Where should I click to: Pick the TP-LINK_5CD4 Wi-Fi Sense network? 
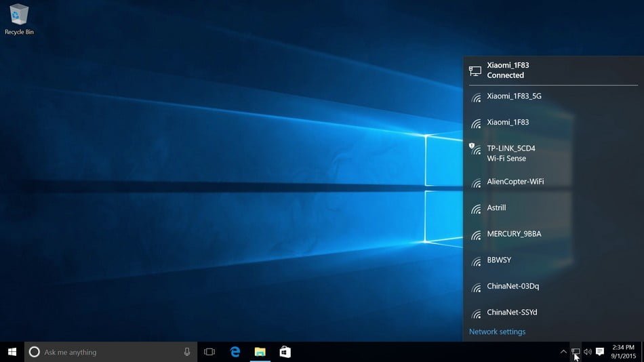click(554, 153)
